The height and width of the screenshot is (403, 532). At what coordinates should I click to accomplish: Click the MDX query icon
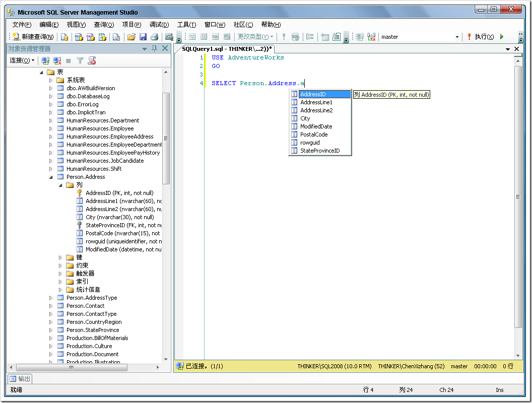coord(79,37)
